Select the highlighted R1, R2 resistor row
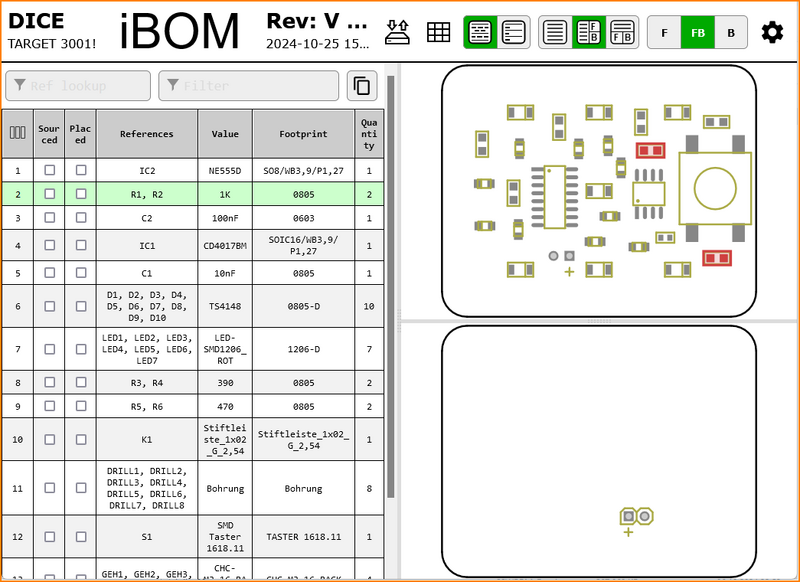Screen dimensions: 800x582 (147, 194)
